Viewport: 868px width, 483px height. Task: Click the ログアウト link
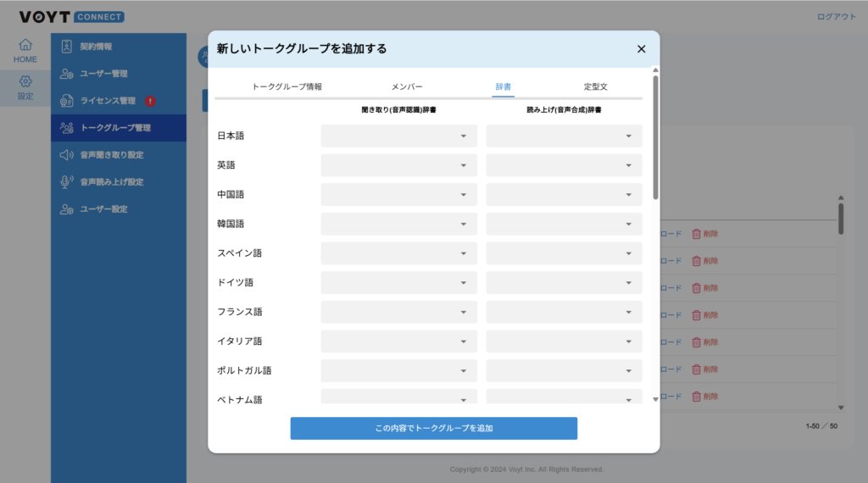tap(836, 17)
